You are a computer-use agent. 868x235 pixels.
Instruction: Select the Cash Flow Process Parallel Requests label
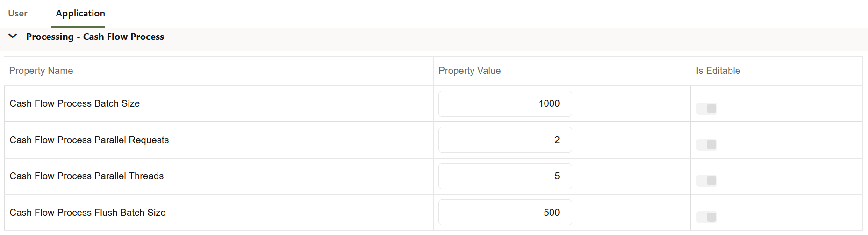click(89, 140)
